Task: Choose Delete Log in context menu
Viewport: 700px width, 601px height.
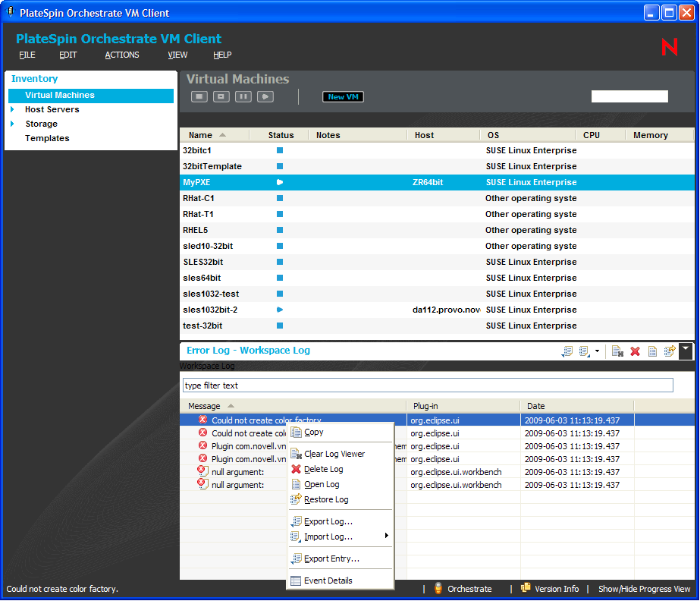Action: (341, 469)
